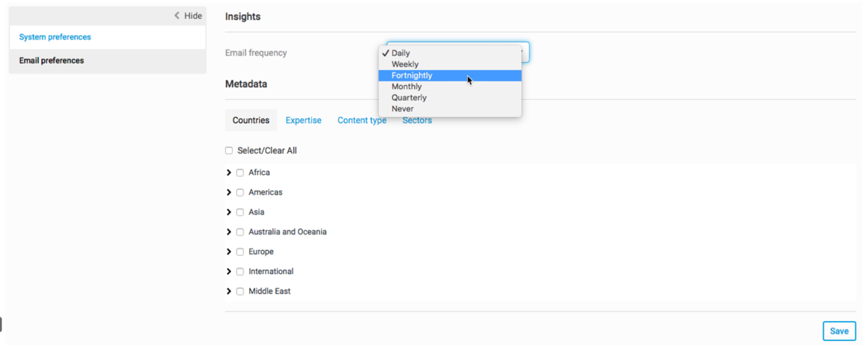
Task: Pick Never from the frequency options
Action: pyautogui.click(x=450, y=108)
